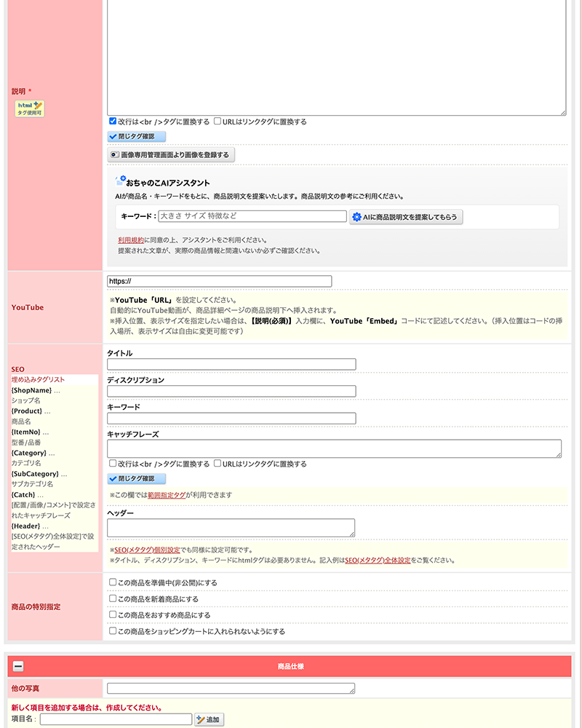The image size is (582, 728).
Task: Open the 利用規約 link
Action: pyautogui.click(x=131, y=240)
